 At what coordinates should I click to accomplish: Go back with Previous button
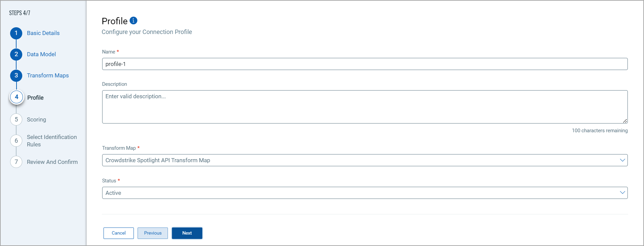tap(153, 233)
